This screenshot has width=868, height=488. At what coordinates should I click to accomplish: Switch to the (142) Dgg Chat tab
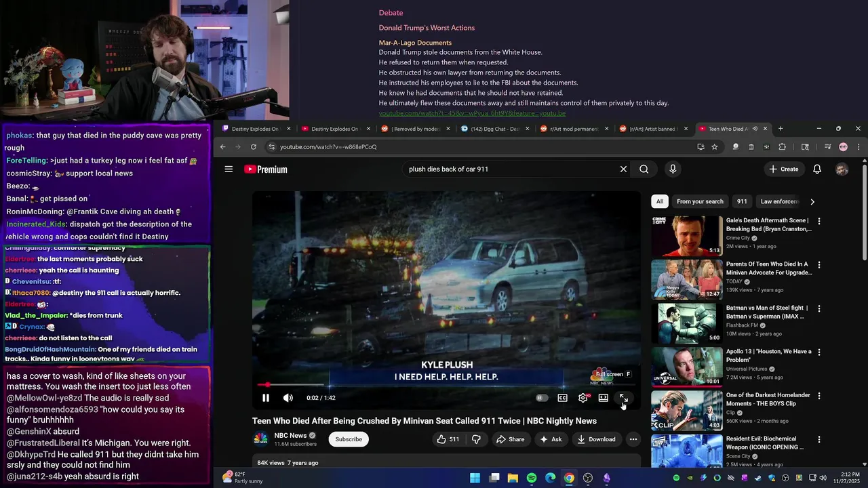pos(495,129)
